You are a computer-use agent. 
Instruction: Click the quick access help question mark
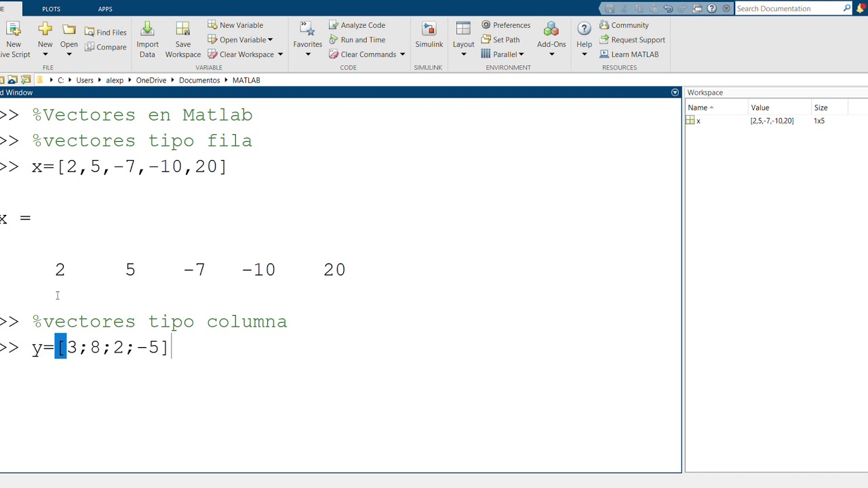tap(711, 9)
